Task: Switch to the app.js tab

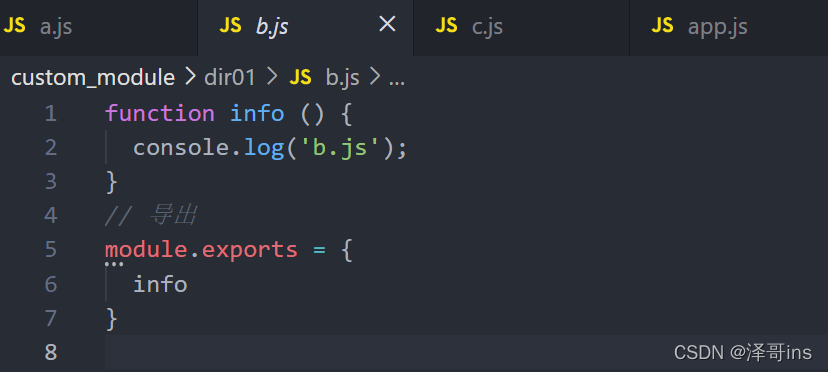Action: 729,27
